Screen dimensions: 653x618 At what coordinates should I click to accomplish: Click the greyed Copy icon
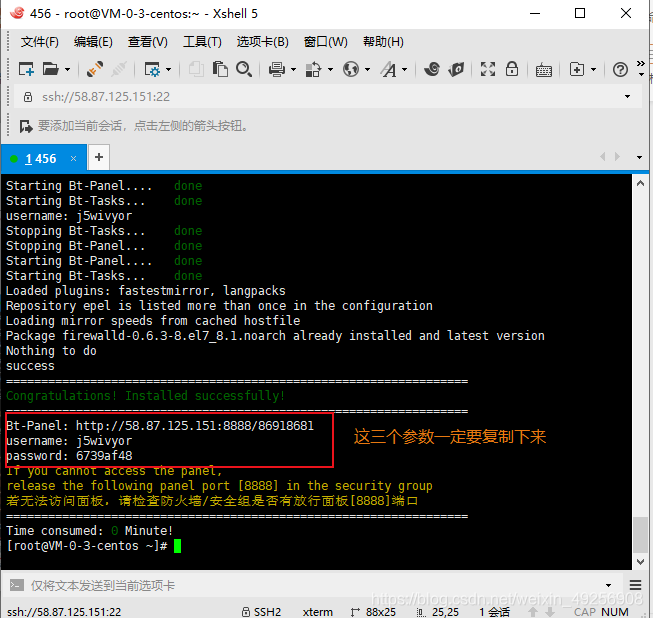196,69
